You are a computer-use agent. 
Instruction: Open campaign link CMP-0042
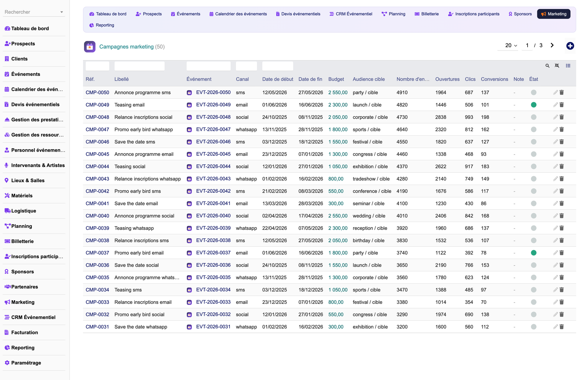tap(97, 191)
